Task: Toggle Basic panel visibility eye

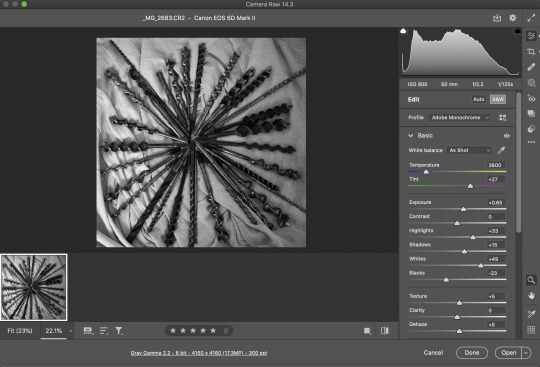Action: tap(506, 136)
